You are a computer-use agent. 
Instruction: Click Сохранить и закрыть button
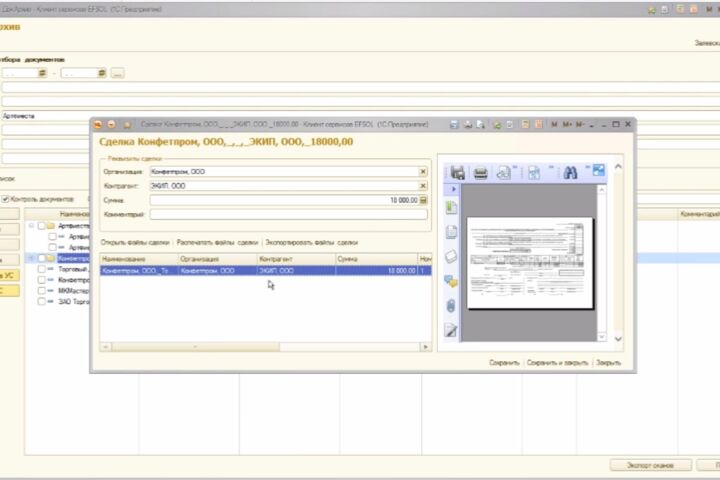pos(557,362)
